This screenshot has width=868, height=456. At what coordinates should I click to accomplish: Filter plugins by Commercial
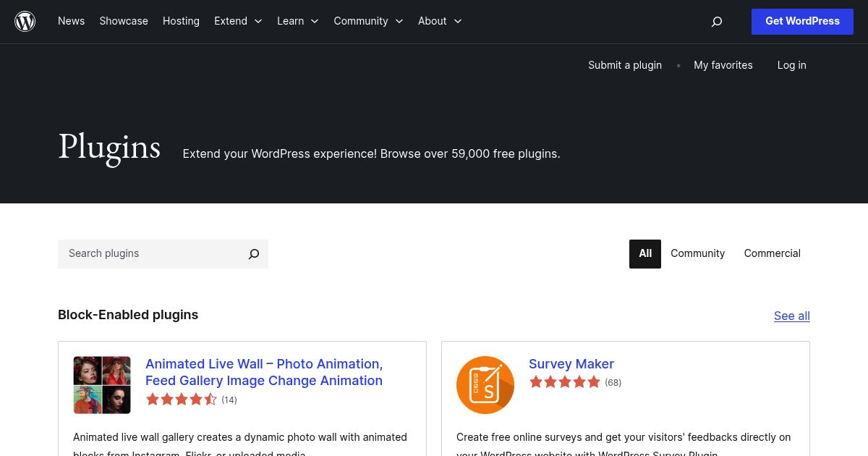(x=773, y=254)
